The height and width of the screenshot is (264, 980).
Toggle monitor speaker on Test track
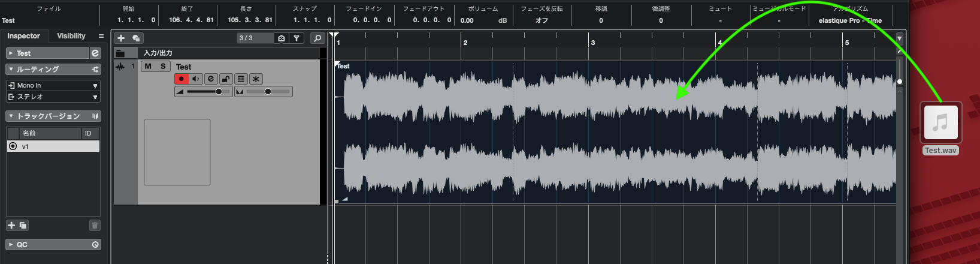pos(196,79)
